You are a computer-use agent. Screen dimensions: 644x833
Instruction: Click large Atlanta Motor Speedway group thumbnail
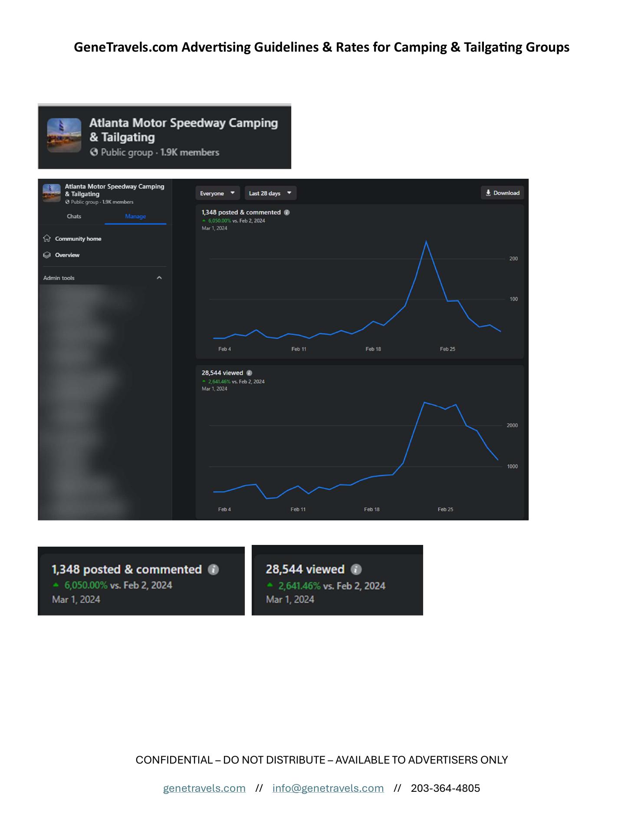coord(64,135)
